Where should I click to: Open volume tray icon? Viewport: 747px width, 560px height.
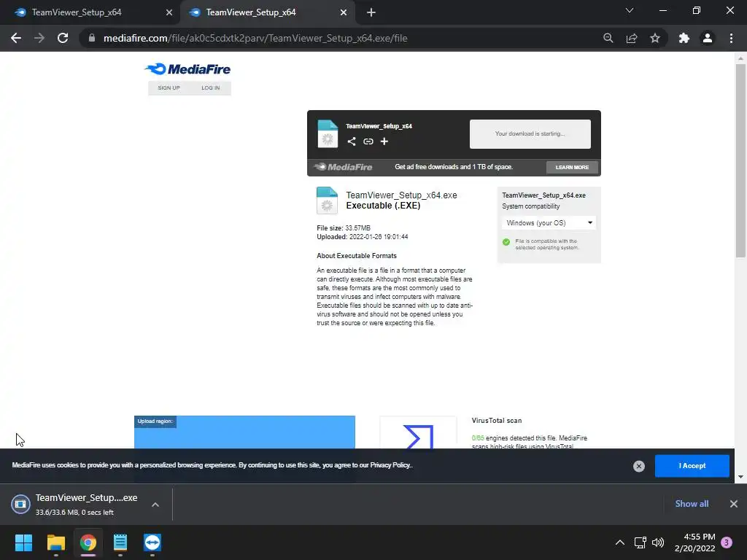[x=658, y=542]
